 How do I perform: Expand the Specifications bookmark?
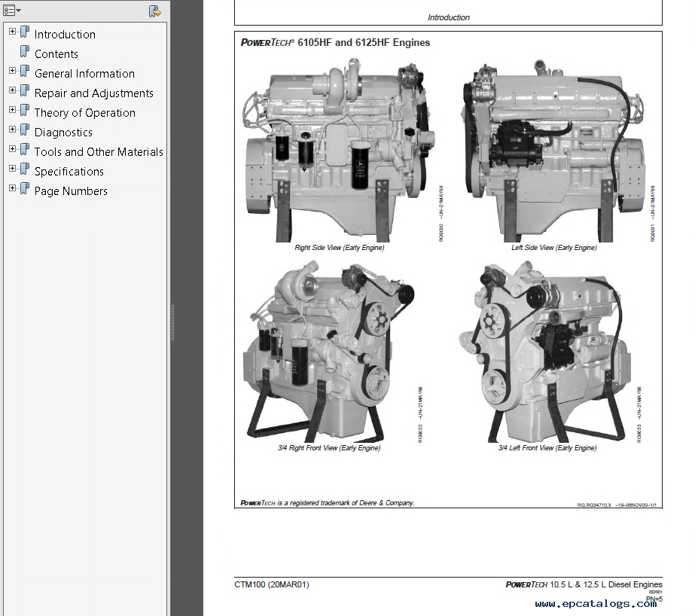pyautogui.click(x=12, y=169)
